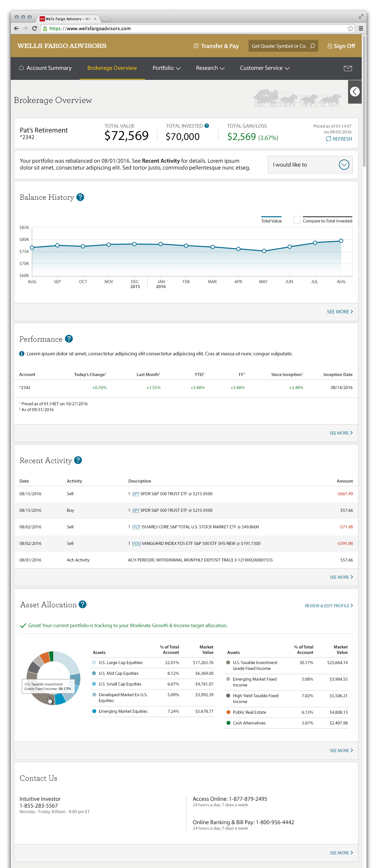
Task: Click the Total Invested help icon
Action: tap(207, 126)
